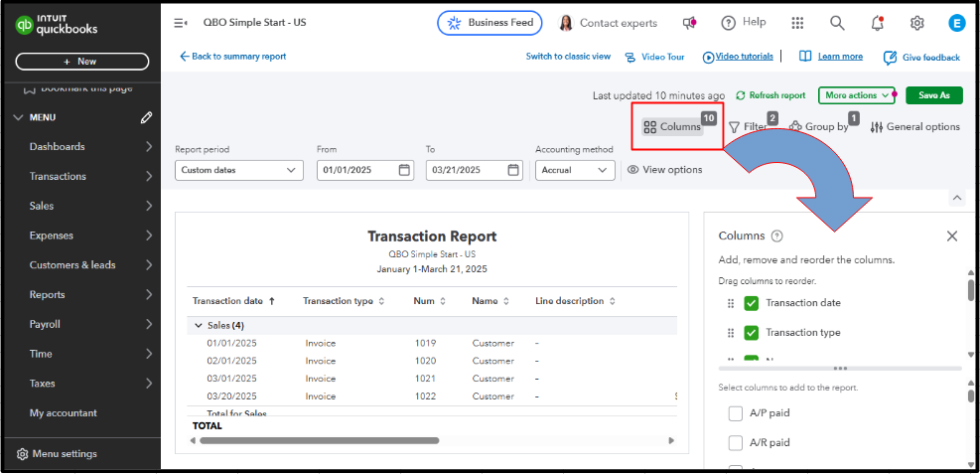
Task: Collapse the sidebar with the hamburger icon
Action: 181,23
